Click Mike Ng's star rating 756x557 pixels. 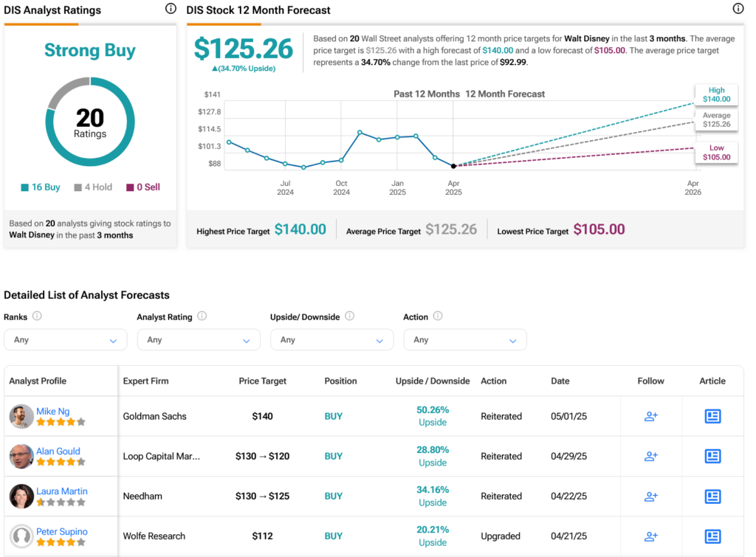[x=61, y=422]
